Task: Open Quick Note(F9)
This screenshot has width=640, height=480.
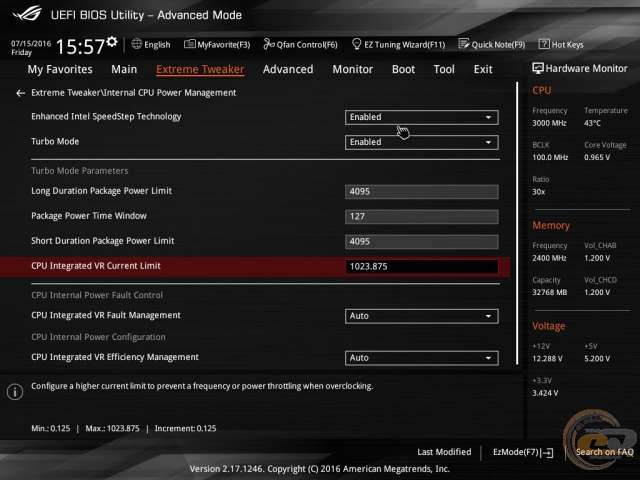Action: (x=492, y=44)
